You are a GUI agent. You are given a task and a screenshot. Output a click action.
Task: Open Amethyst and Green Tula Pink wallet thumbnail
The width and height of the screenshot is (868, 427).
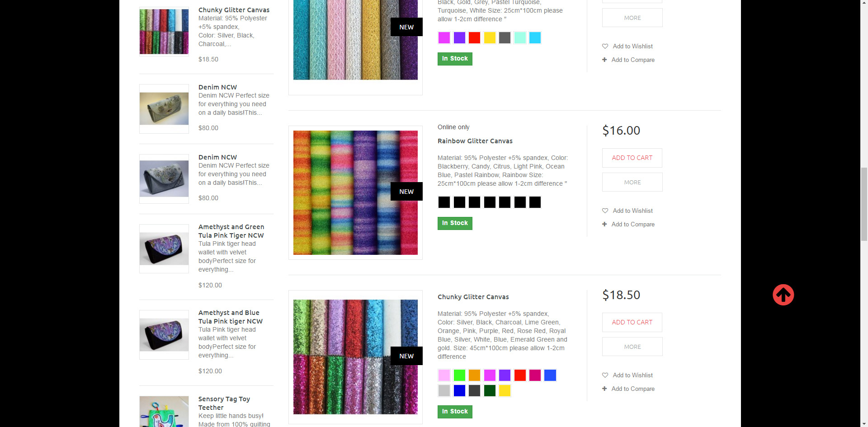point(164,249)
